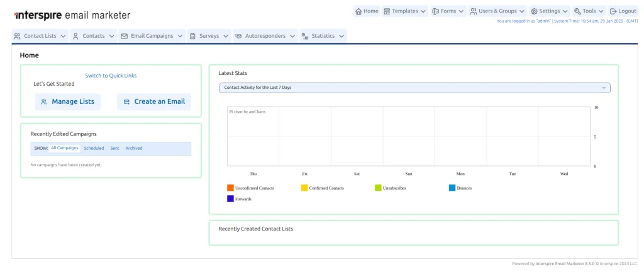Expand the Tools dropdown chevron

click(x=601, y=11)
